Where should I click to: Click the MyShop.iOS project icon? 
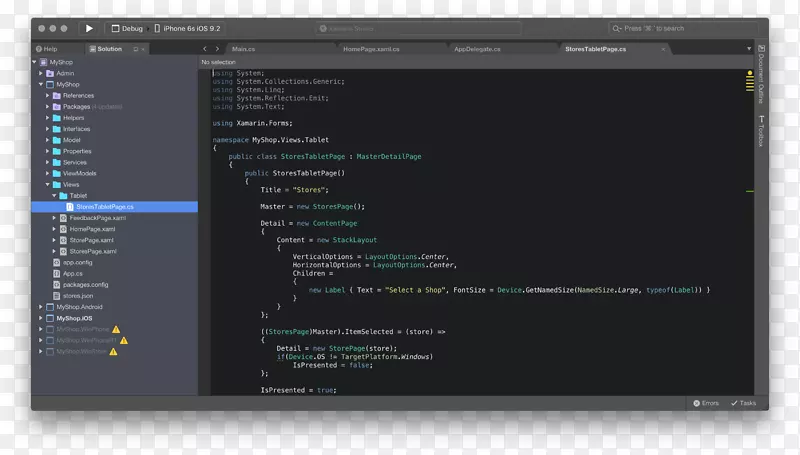click(x=50, y=318)
